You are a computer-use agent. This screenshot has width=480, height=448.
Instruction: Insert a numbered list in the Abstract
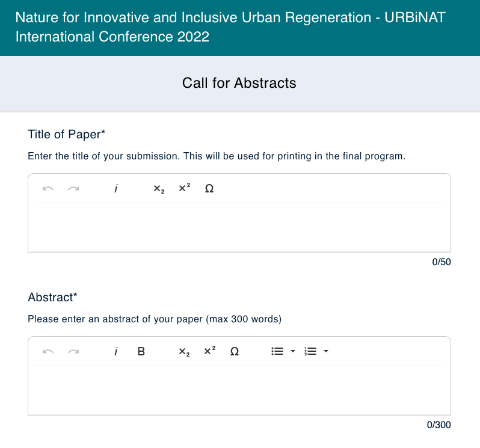click(310, 351)
